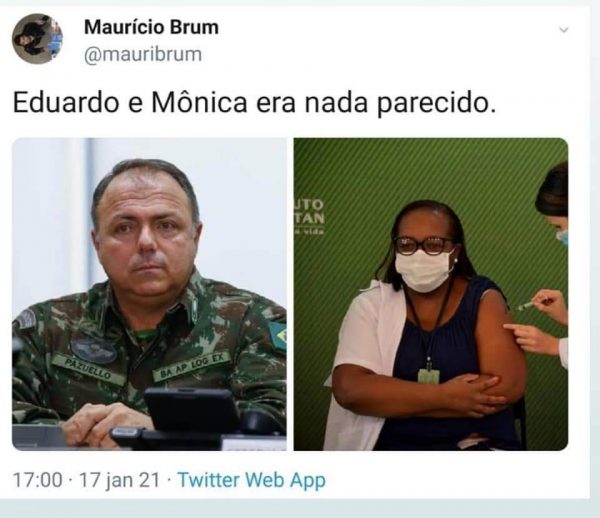Image resolution: width=600 pixels, height=518 pixels.
Task: Click the ID badge on the lanyard
Action: (428, 375)
